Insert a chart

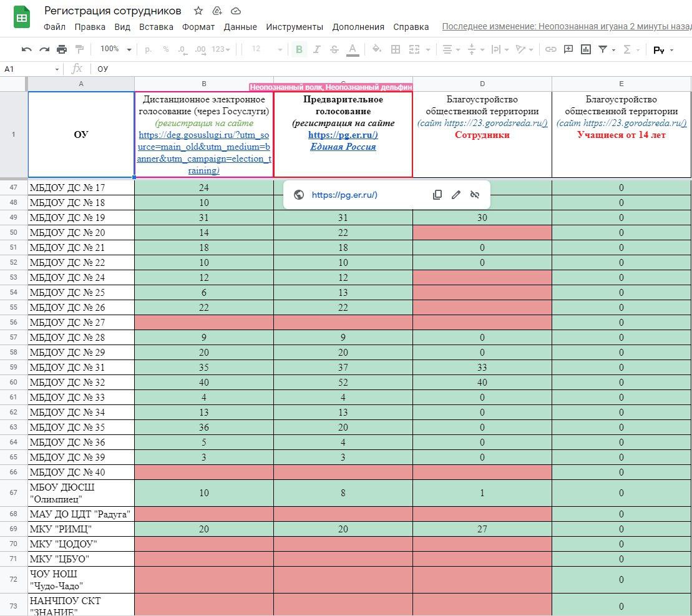[586, 49]
